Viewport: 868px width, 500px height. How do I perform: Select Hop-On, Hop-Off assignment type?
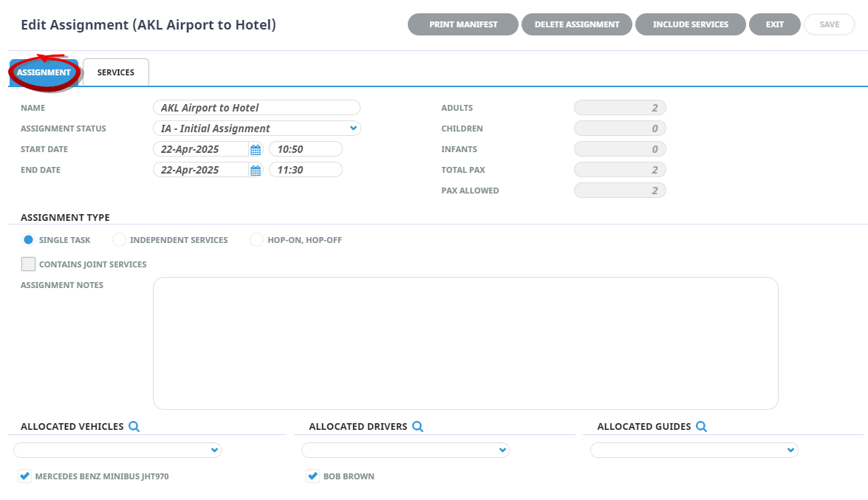257,240
